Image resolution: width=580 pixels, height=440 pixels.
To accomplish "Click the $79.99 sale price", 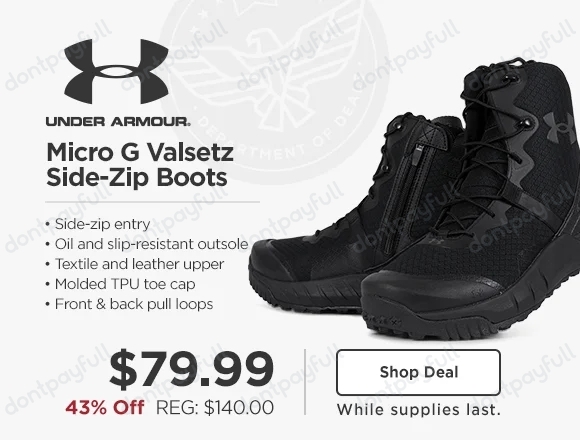I will tap(192, 369).
